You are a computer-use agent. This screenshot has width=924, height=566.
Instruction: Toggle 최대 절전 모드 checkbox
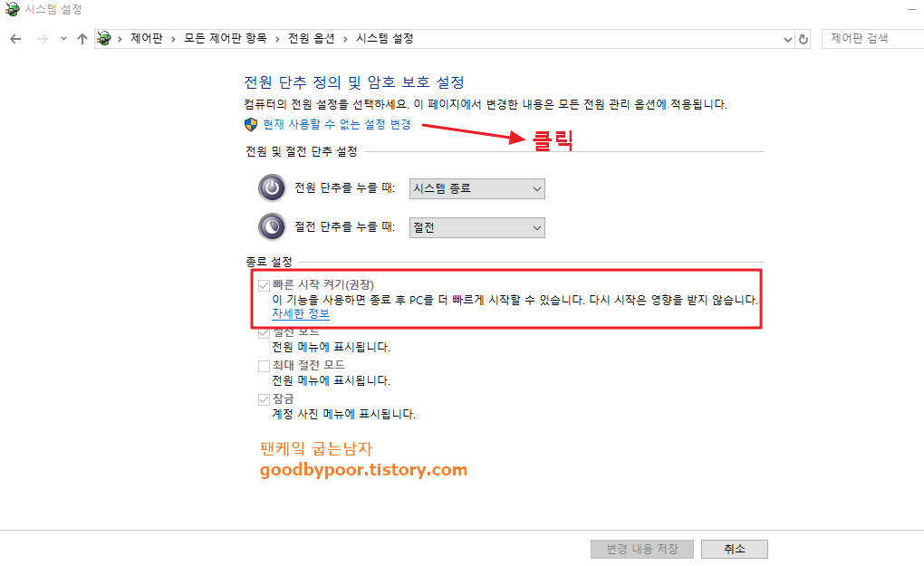tap(264, 367)
